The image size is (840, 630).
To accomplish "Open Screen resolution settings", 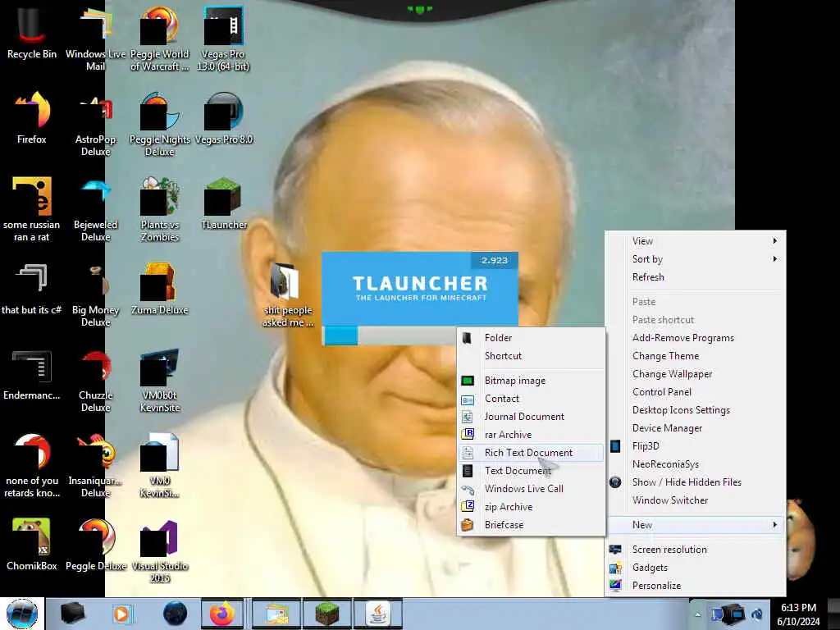I will tap(696, 550).
